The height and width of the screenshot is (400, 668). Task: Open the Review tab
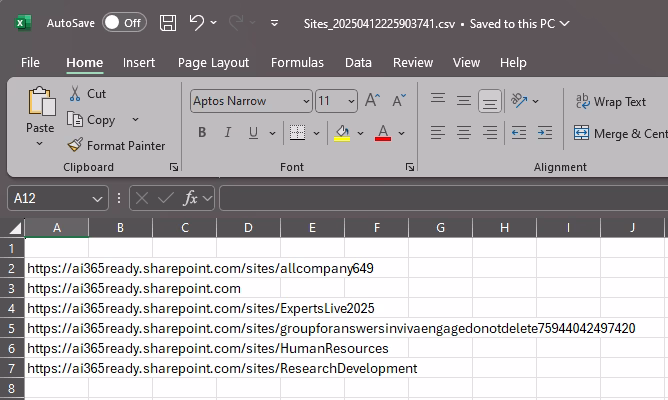(x=413, y=63)
